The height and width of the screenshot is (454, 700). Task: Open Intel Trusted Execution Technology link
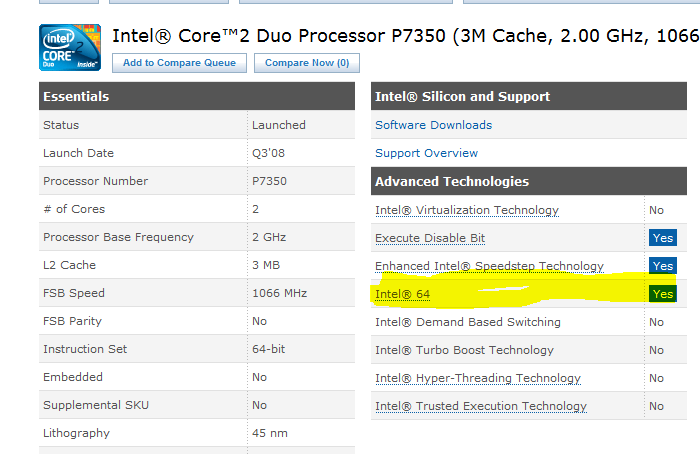pos(480,406)
